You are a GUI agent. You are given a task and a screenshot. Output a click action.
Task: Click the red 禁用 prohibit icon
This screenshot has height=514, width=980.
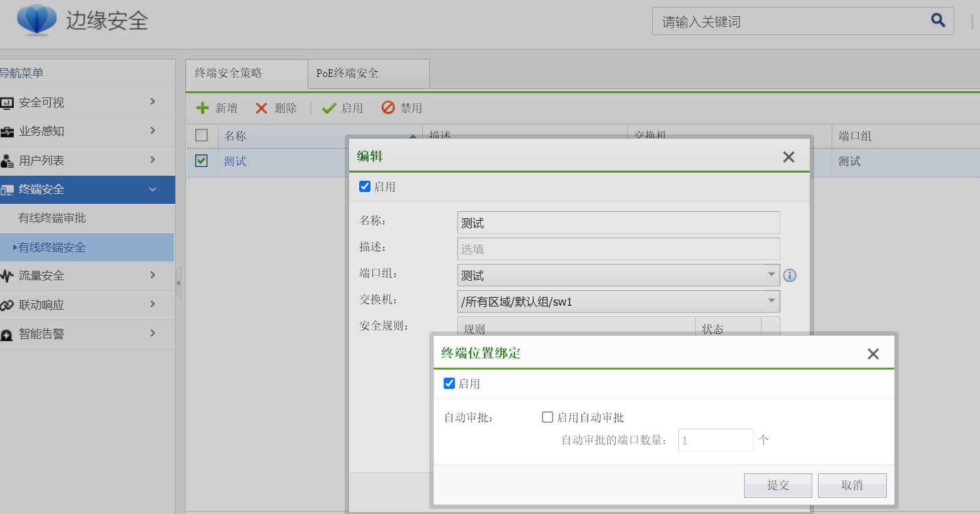coord(388,108)
